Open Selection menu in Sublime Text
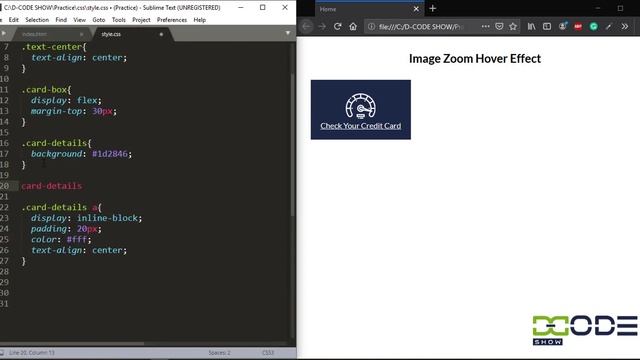 tap(37, 20)
